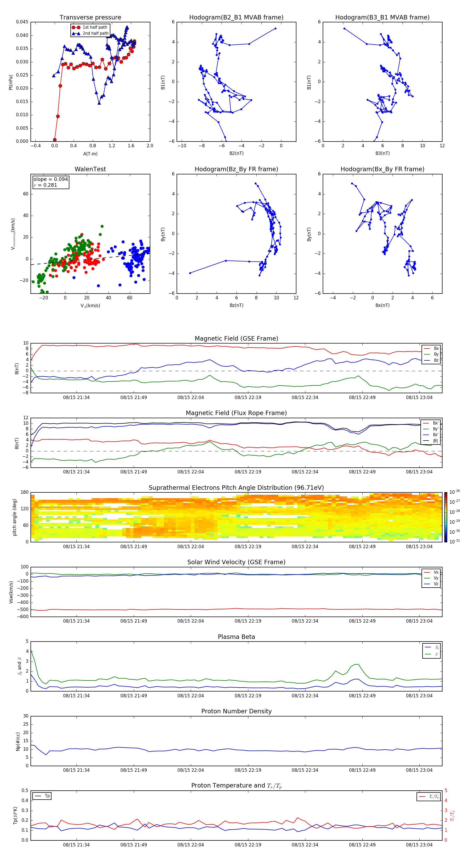Click the 'Magnetic Field (GSE Frame)' title
Image resolution: width=473 pixels, height=868 pixels.
(x=236, y=339)
